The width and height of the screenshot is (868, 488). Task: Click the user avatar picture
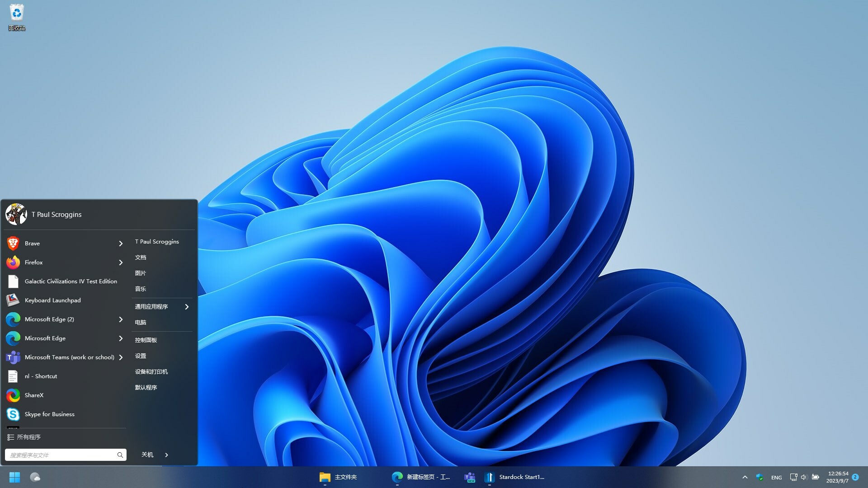tap(16, 214)
